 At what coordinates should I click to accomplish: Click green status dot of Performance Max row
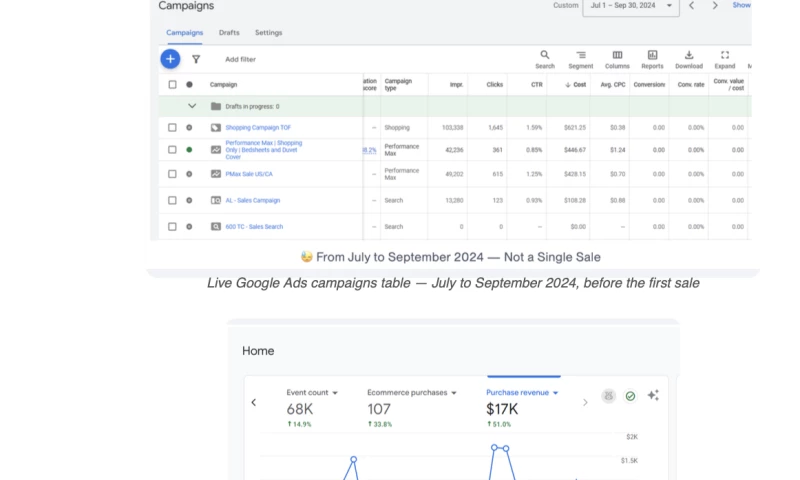point(189,150)
